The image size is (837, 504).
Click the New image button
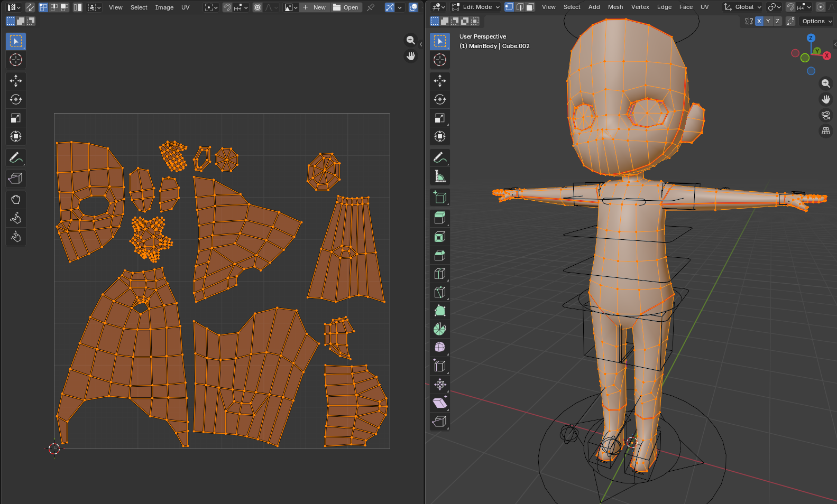point(315,7)
